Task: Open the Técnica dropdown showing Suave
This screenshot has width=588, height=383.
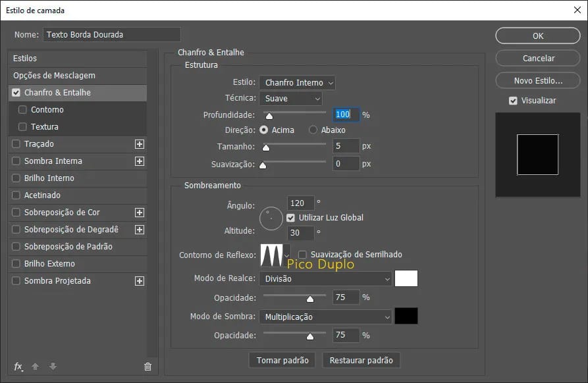Action: (290, 99)
